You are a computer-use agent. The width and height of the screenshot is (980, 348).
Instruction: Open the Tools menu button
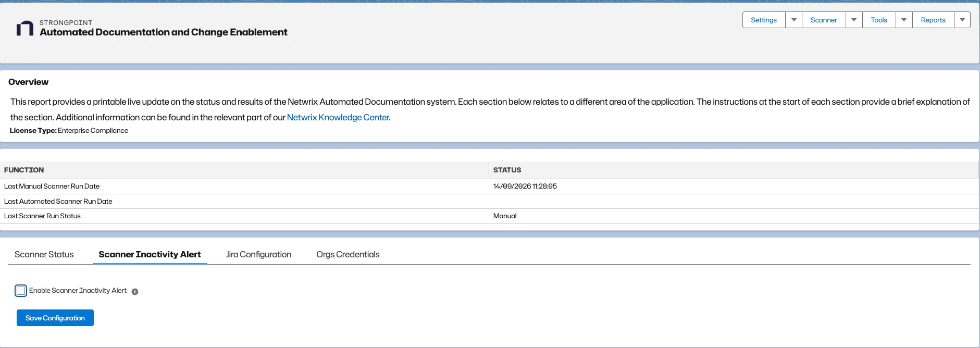click(x=879, y=20)
